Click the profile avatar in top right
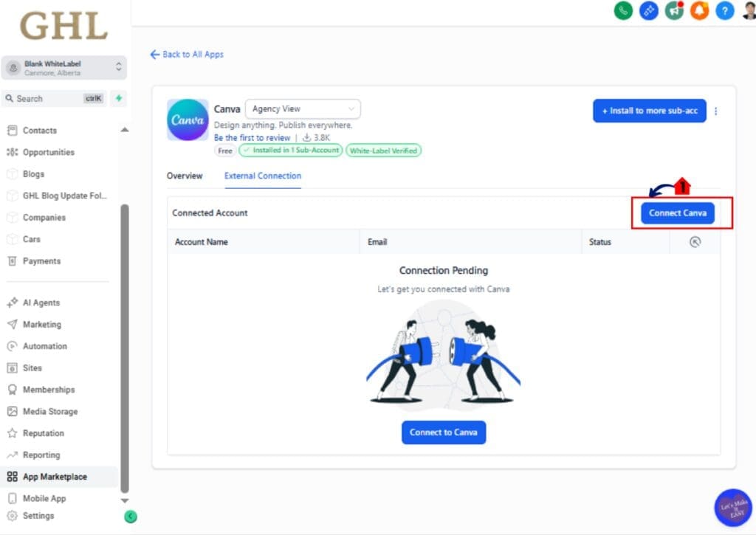 pos(747,11)
